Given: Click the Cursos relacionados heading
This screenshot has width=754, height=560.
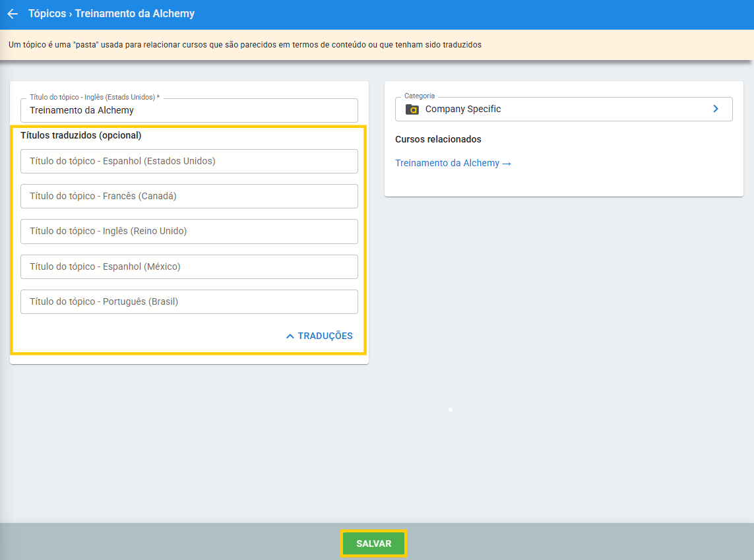Looking at the screenshot, I should point(438,140).
